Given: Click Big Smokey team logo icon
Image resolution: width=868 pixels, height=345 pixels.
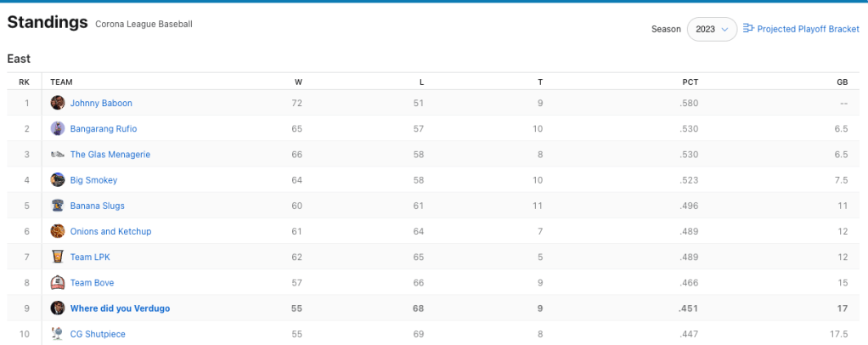Looking at the screenshot, I should (58, 180).
